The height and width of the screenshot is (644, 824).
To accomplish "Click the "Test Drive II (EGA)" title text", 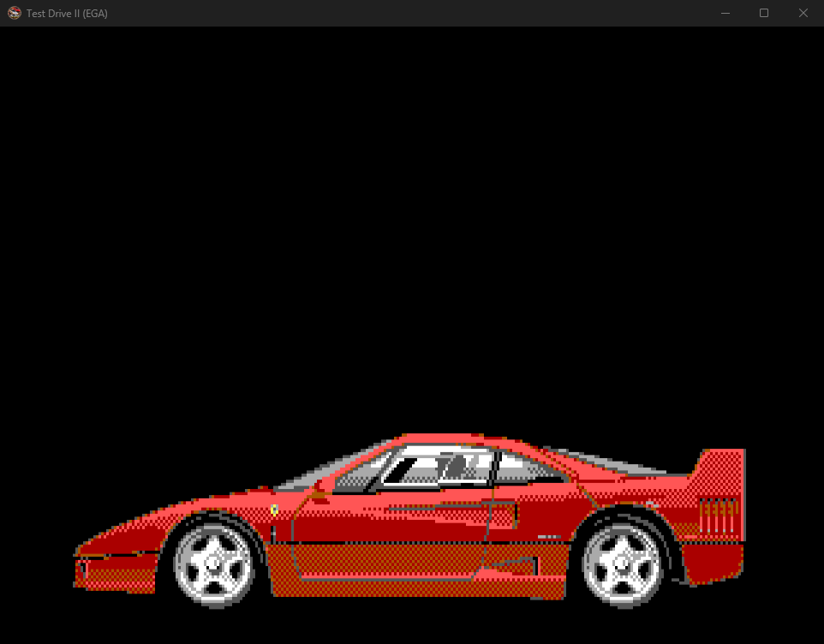I will [67, 14].
